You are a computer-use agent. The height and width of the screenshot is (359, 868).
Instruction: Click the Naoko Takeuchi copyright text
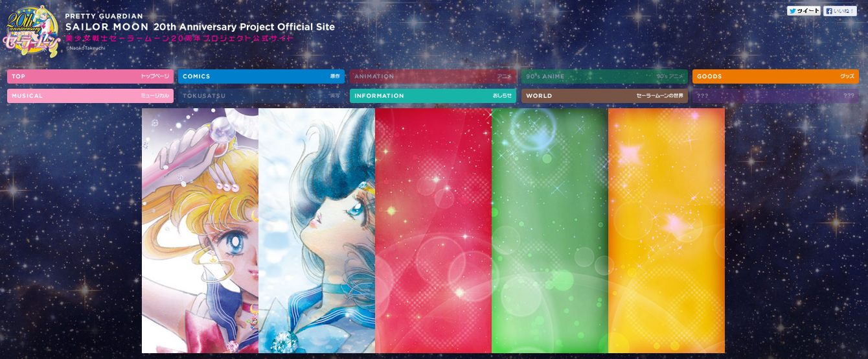pos(85,48)
